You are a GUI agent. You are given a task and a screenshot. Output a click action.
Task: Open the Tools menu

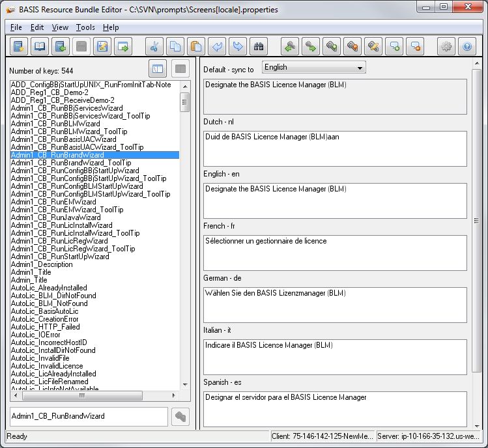(x=85, y=27)
